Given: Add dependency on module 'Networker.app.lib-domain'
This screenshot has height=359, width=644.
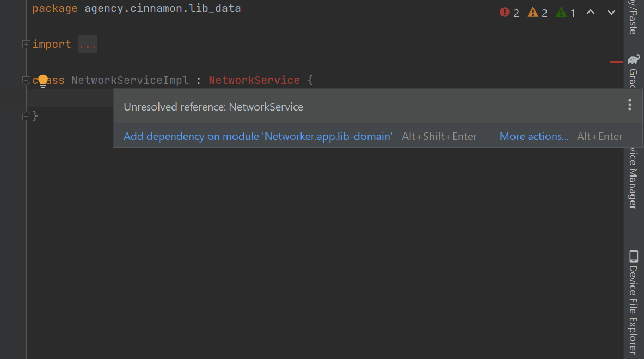Looking at the screenshot, I should [x=257, y=137].
